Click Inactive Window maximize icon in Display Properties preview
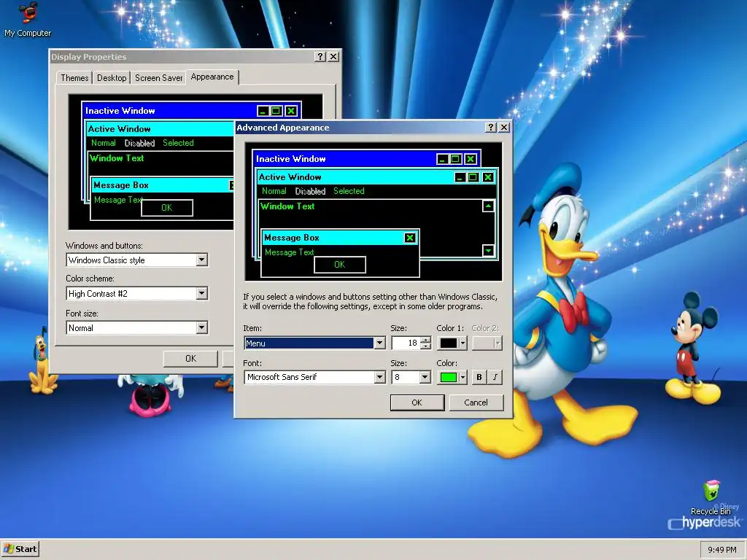Image resolution: width=747 pixels, height=560 pixels. [x=276, y=111]
